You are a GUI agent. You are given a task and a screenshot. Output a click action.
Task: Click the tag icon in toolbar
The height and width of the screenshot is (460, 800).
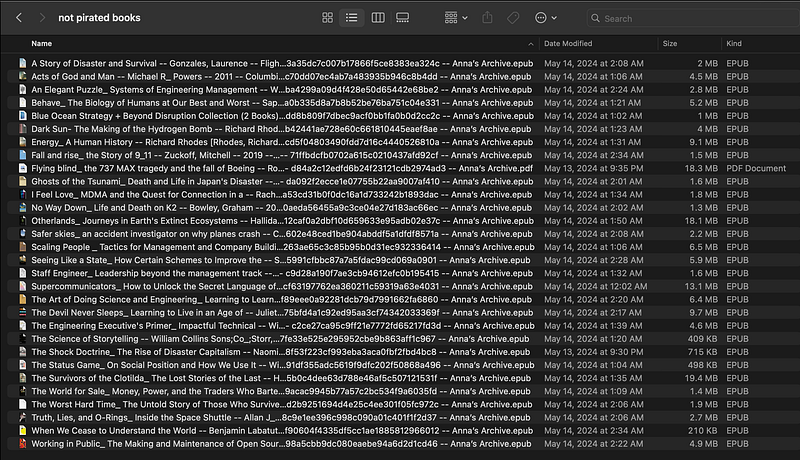coord(513,18)
